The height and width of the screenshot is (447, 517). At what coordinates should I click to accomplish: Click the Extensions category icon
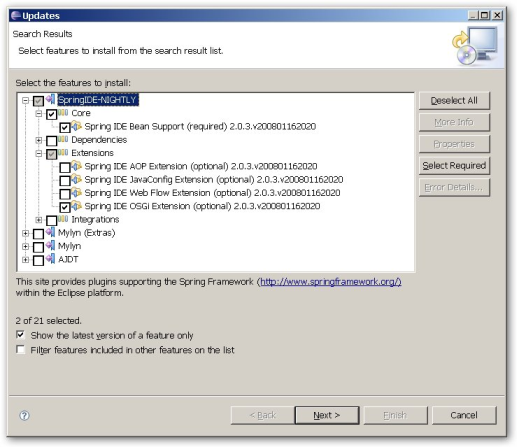click(x=63, y=153)
